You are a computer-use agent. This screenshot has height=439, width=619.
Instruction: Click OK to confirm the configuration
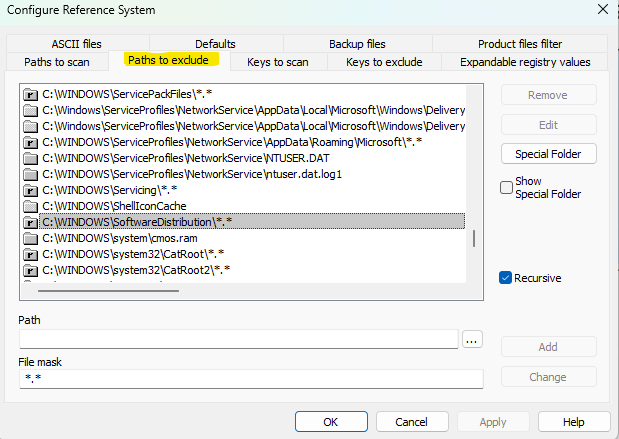[x=331, y=422]
